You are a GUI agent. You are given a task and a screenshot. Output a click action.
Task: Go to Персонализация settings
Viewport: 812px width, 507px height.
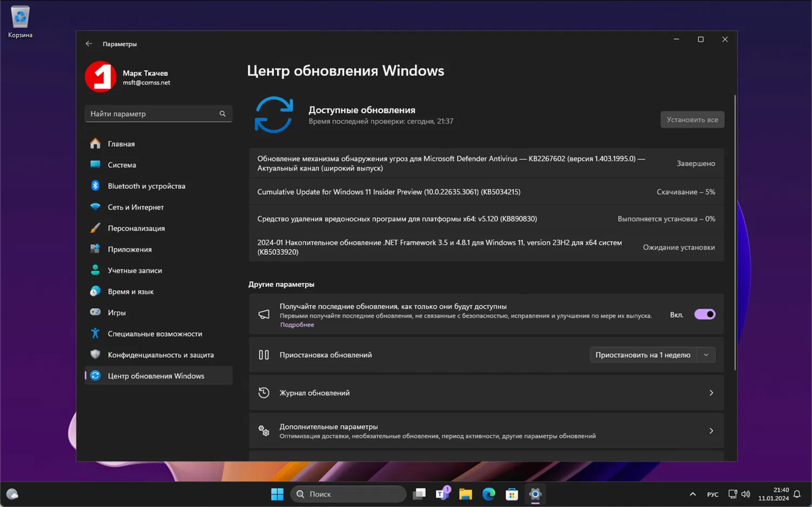[x=136, y=228]
